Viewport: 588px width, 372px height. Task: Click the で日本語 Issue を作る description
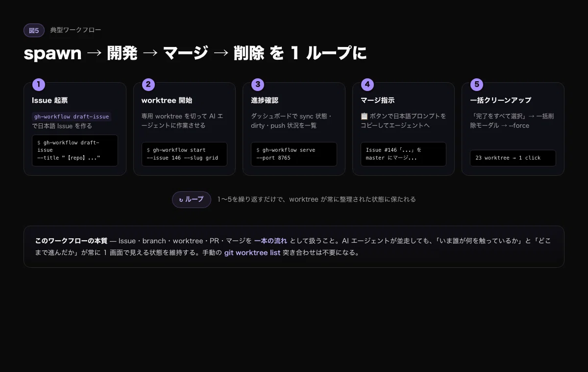62,126
